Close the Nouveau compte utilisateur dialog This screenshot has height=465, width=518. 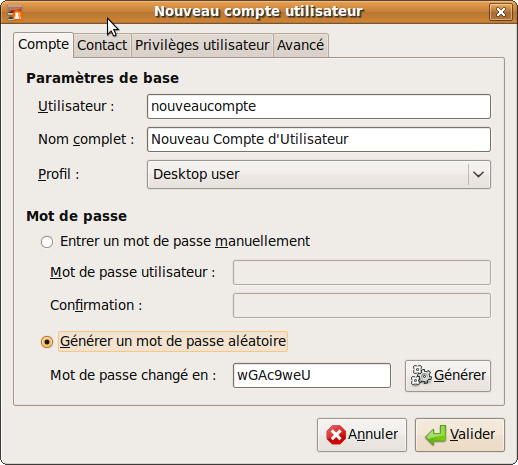[x=501, y=12]
